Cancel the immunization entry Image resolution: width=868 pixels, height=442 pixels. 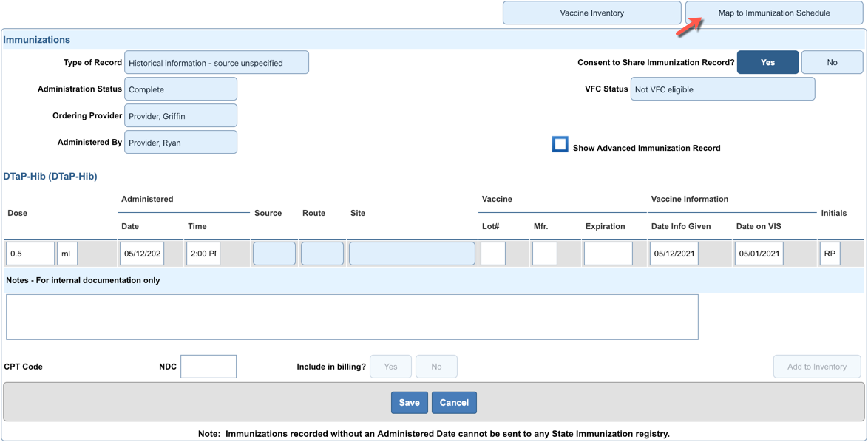point(454,403)
